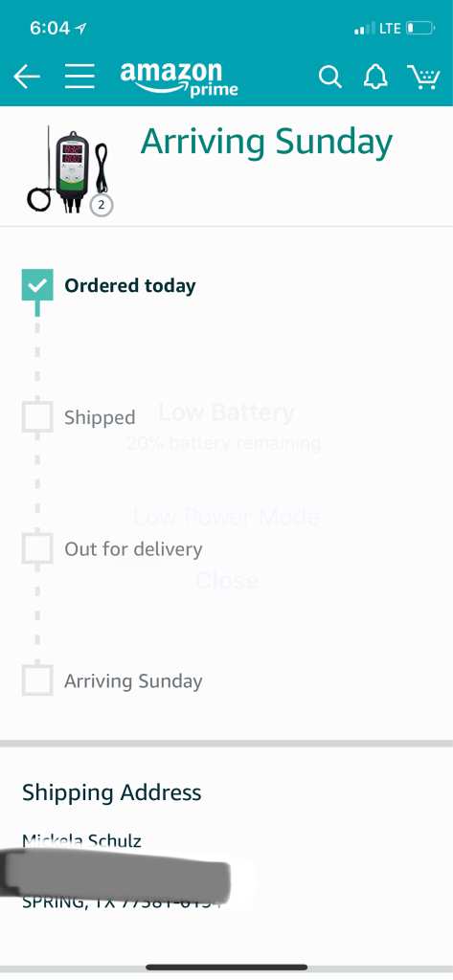The height and width of the screenshot is (980, 453).
Task: Tap the home indicator bar
Action: click(x=226, y=968)
